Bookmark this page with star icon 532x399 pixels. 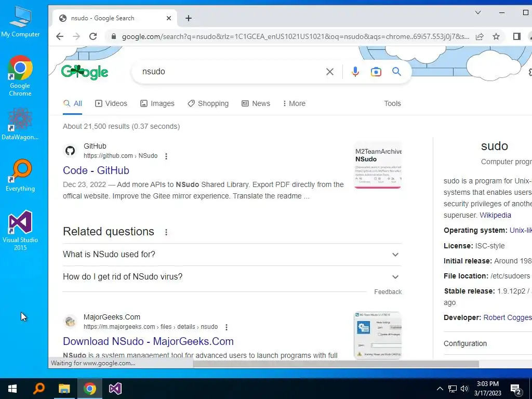tap(496, 36)
